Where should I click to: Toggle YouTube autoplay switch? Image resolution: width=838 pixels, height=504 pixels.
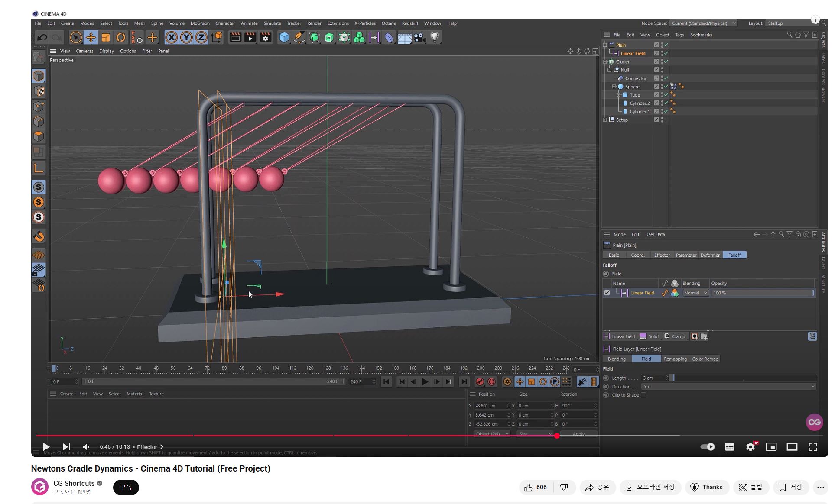pyautogui.click(x=708, y=447)
